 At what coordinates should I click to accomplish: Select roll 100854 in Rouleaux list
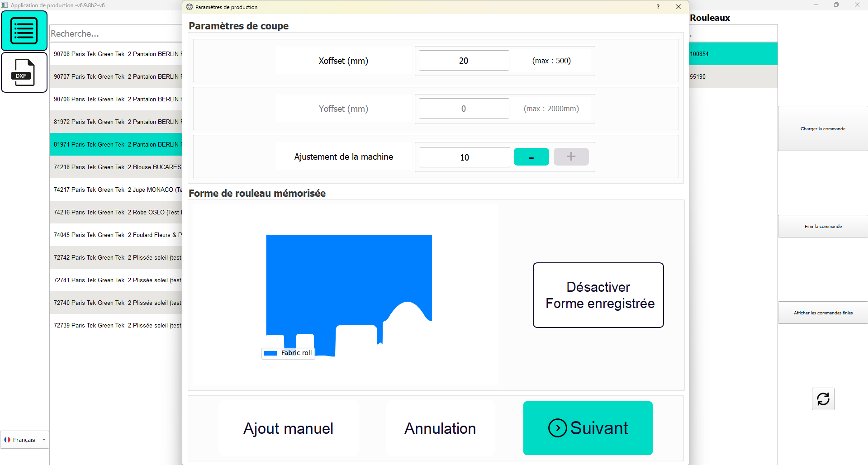click(733, 54)
